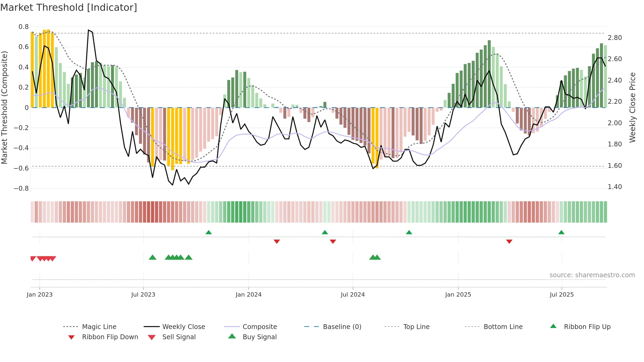Toggle the Bottom Line legend entry

pos(494,327)
